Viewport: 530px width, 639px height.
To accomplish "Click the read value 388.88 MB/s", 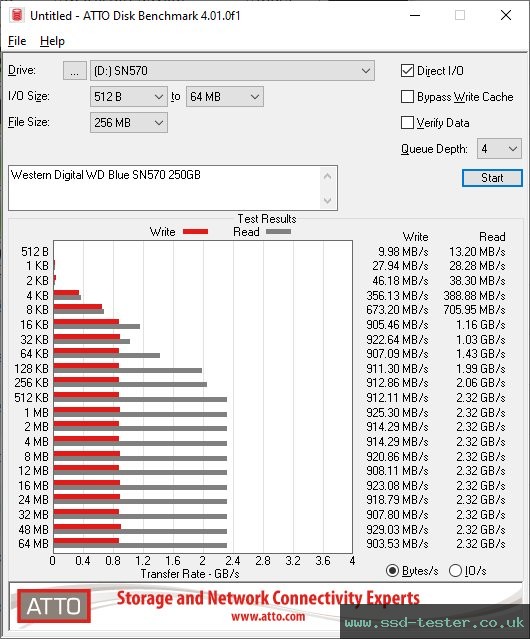I will pyautogui.click(x=474, y=295).
